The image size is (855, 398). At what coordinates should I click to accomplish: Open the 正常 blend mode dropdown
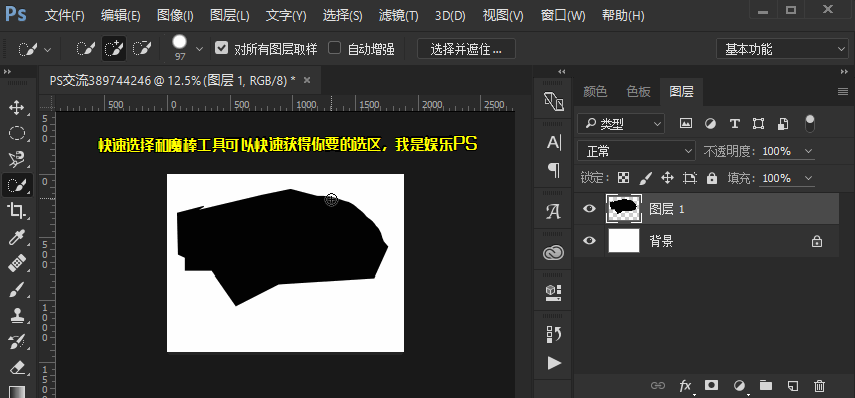636,151
